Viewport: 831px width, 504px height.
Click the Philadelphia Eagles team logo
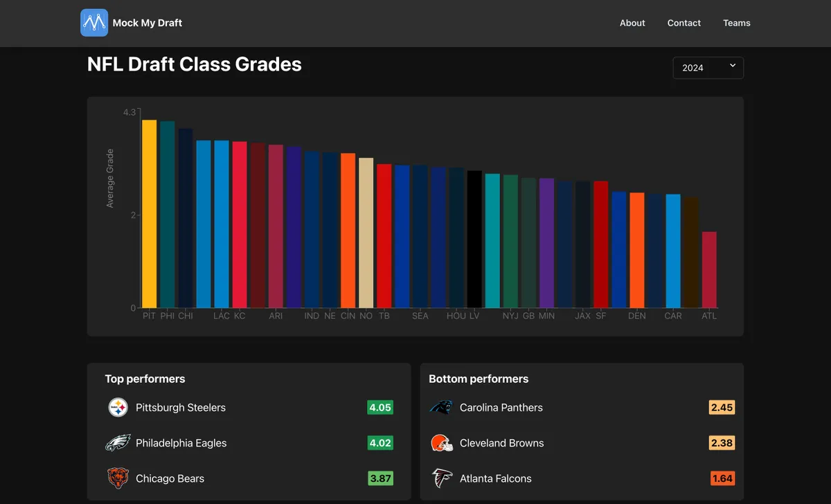(x=118, y=443)
